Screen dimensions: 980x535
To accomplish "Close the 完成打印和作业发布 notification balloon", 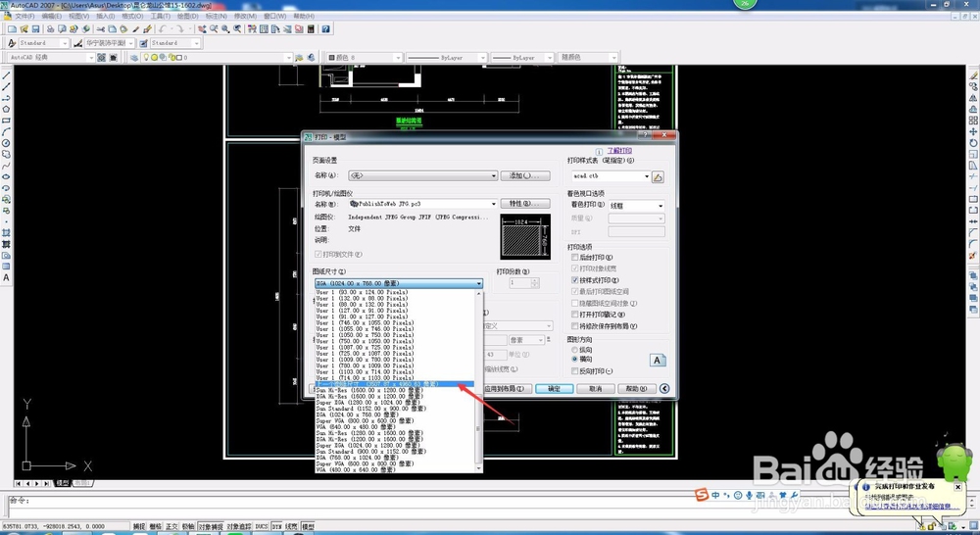I will pyautogui.click(x=957, y=486).
